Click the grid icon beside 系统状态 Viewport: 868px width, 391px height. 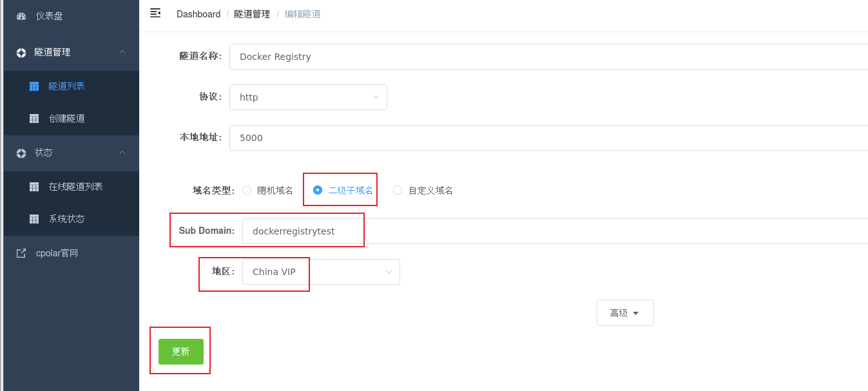pos(34,219)
